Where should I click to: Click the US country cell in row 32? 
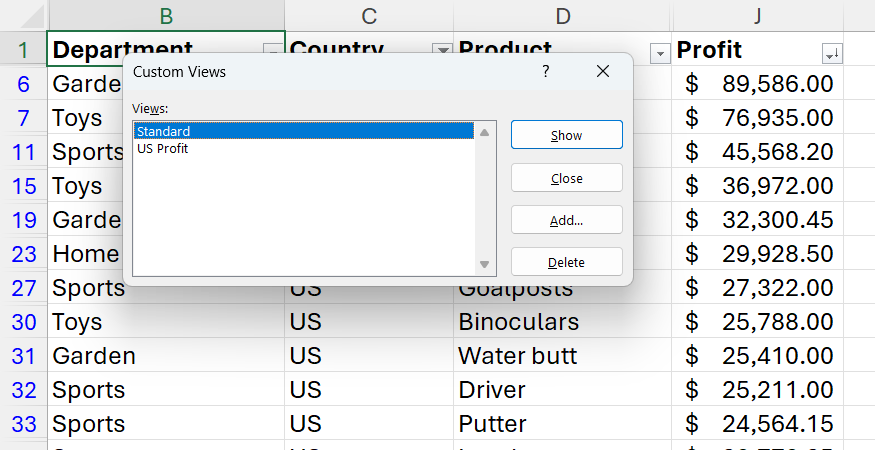[369, 390]
